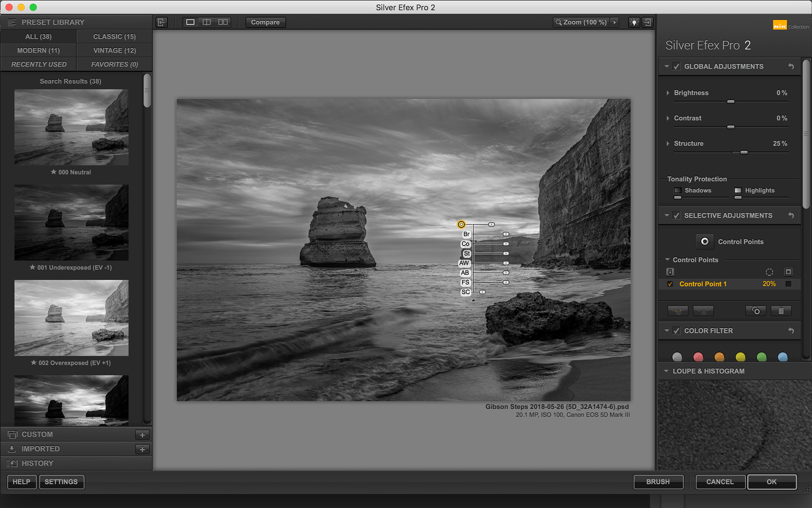The width and height of the screenshot is (812, 508).
Task: Show ALL (38) presets
Action: 38,36
